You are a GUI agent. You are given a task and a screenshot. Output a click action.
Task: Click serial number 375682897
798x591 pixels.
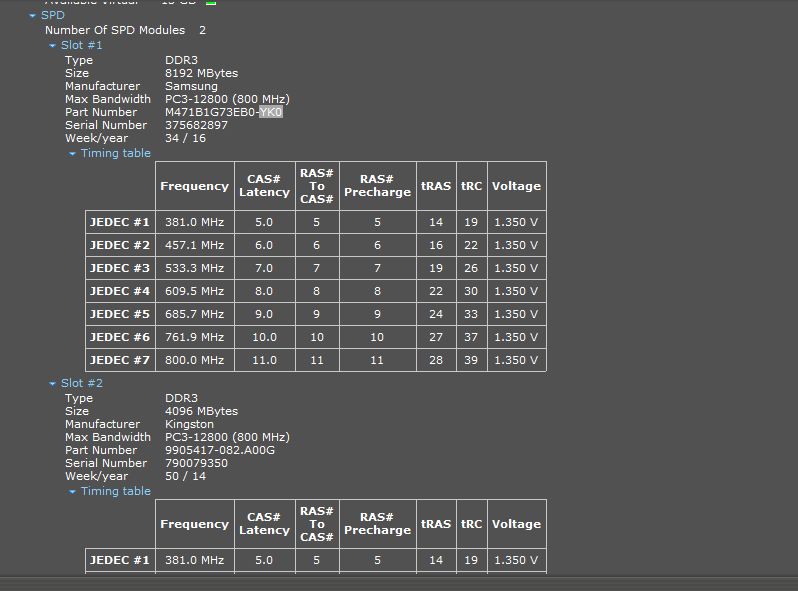pos(196,126)
